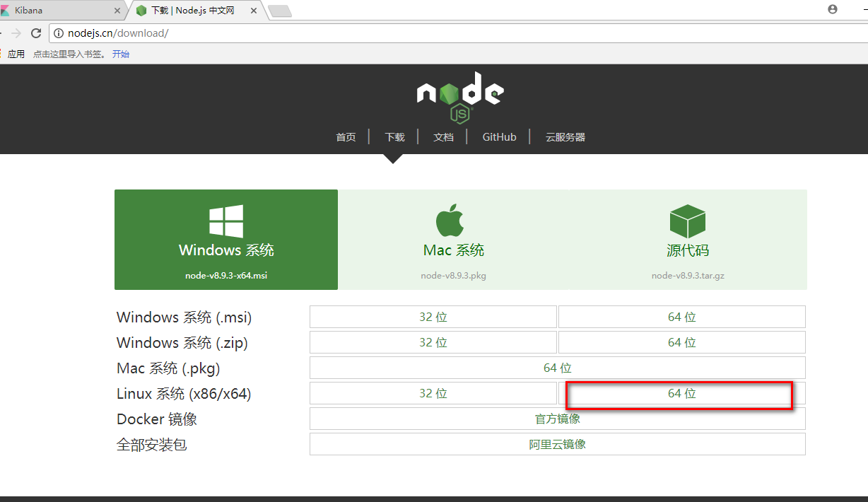Click the Windows 系统 (.zip) row label

point(182,343)
